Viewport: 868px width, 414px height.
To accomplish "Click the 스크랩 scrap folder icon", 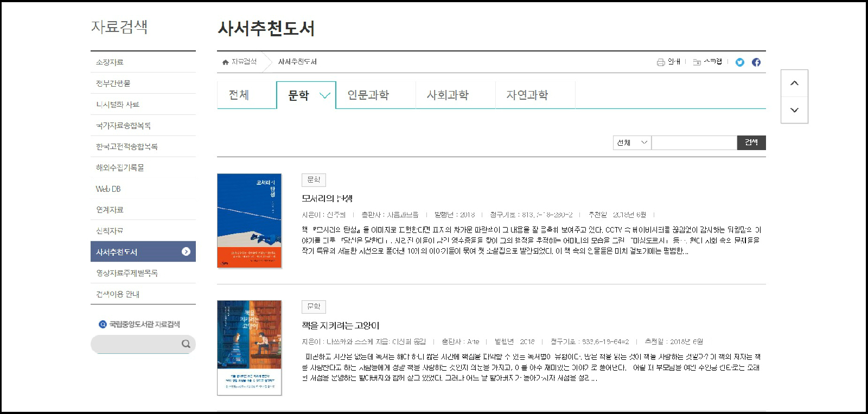I will pyautogui.click(x=697, y=62).
